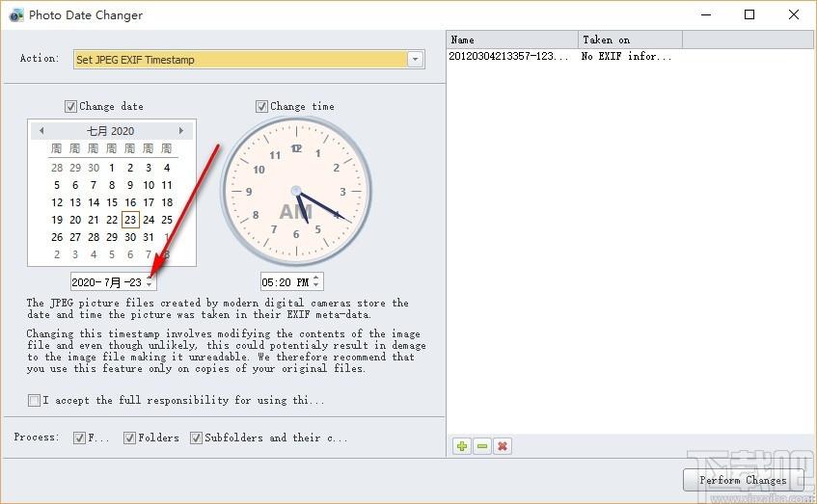Select August 5 grayed date in calendar
Viewport: 817px width, 504px height.
(x=112, y=254)
